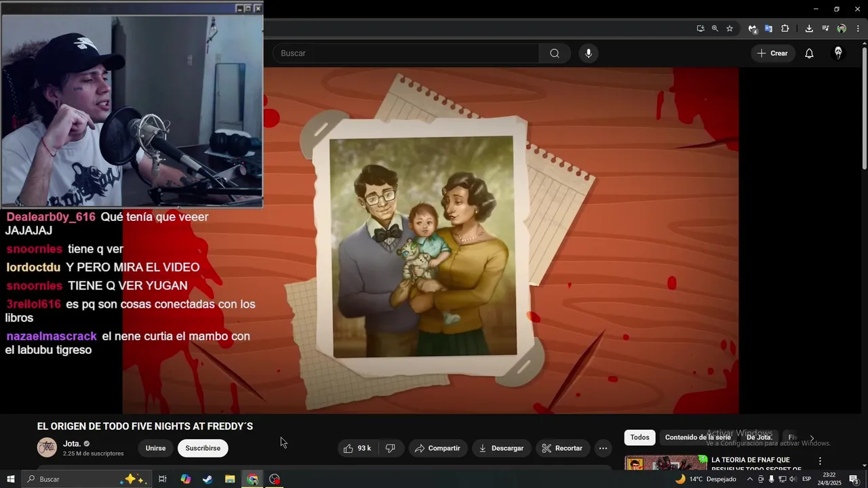Screen dimensions: 868x488
Task: Click the taskbar Buscar search box
Action: (86, 479)
